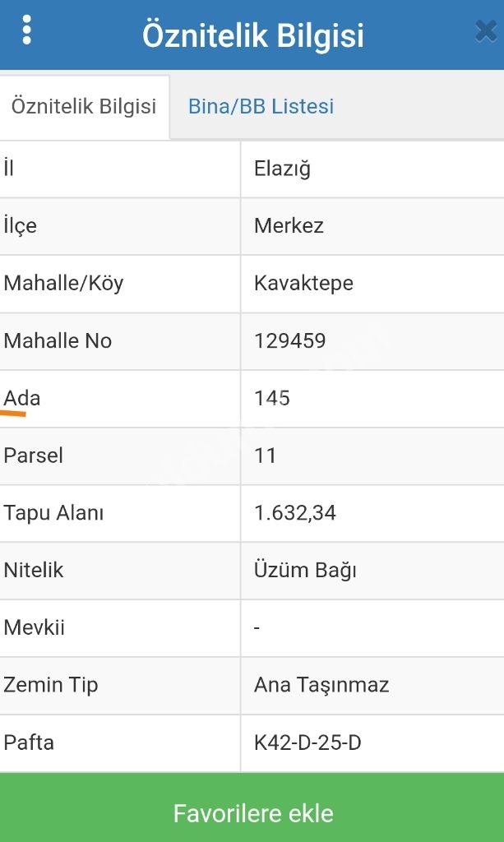Viewport: 504px width, 842px height.
Task: Select the Merkez district value
Action: pos(289,225)
